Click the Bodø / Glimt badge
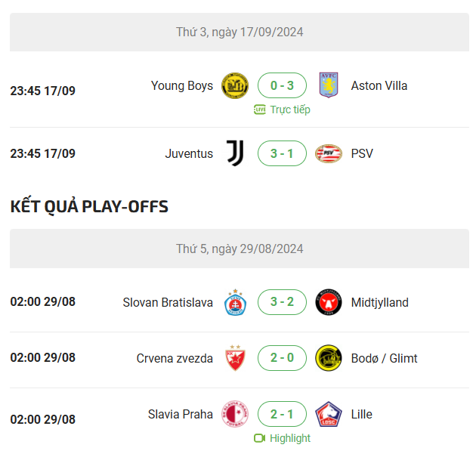 329,358
